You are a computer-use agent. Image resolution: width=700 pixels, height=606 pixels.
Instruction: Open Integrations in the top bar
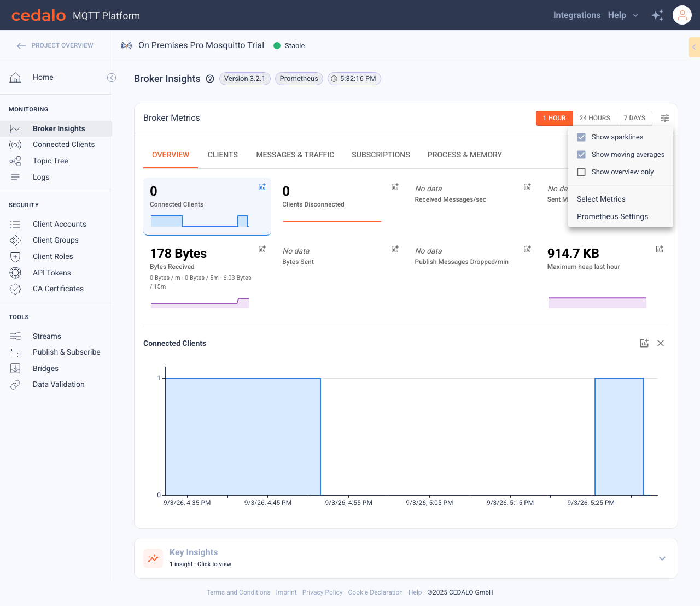[577, 15]
